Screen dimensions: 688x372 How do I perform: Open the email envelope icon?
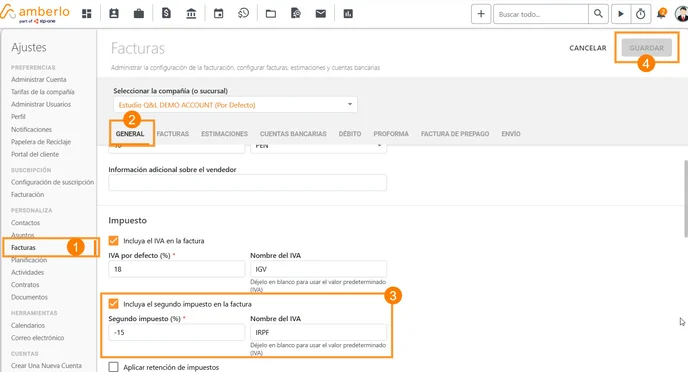coord(321,14)
